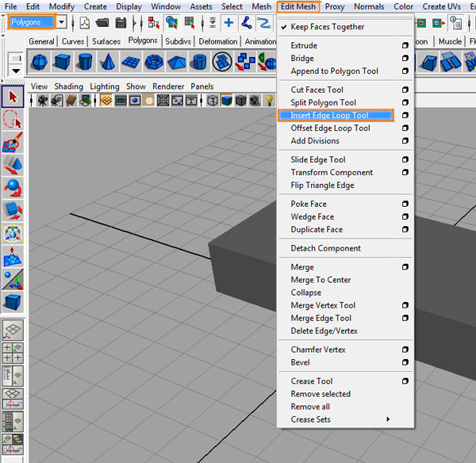Click last used tool cube icon
Image resolution: width=476 pixels, height=463 pixels.
(x=13, y=302)
